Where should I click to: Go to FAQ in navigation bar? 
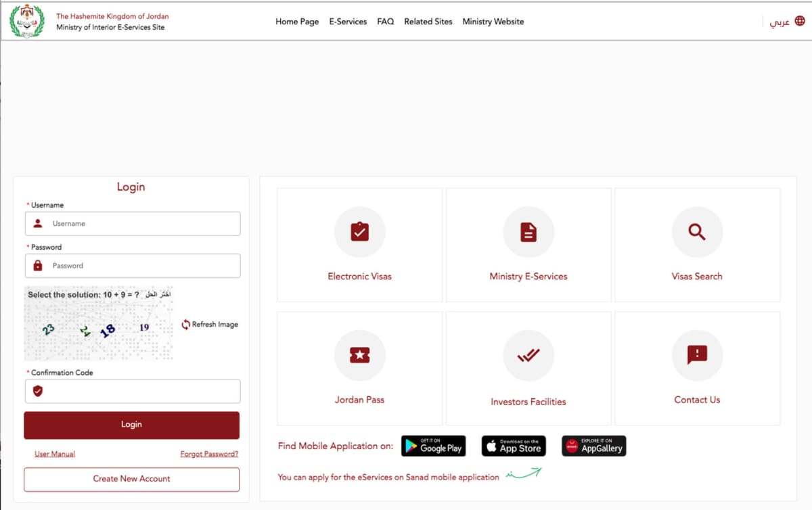[385, 22]
